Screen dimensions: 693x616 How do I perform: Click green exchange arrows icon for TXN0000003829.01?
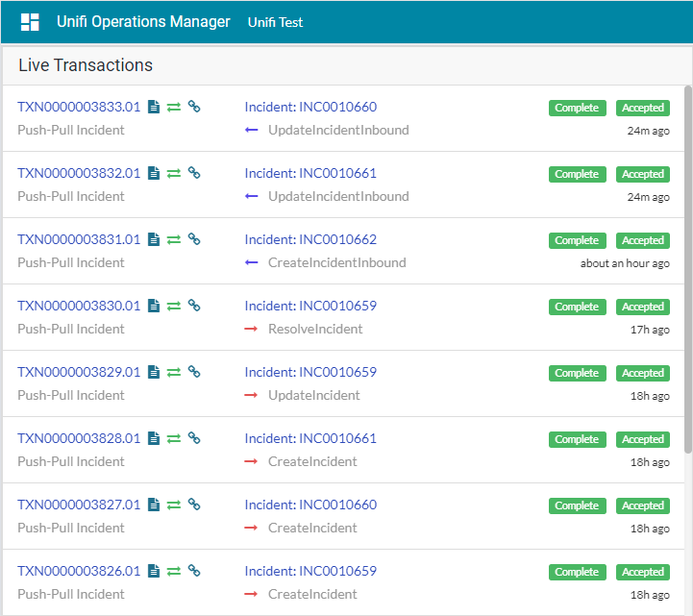click(x=174, y=373)
